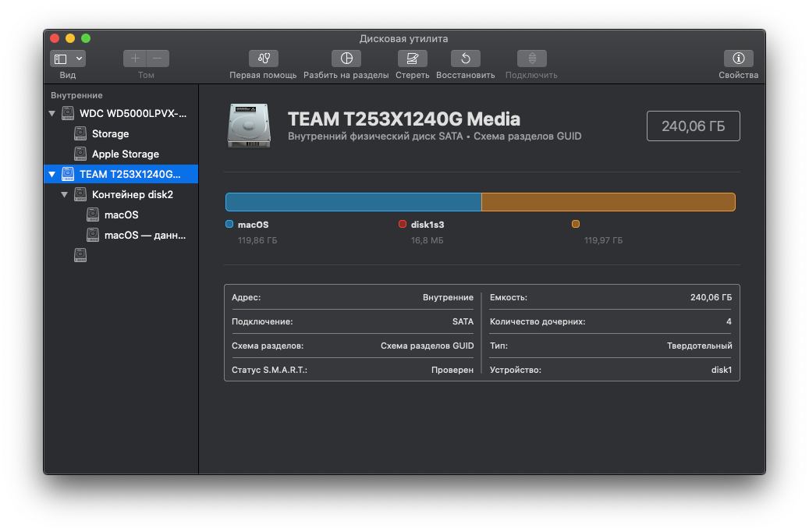The image size is (809, 532).
Task: Select TEAM T253X1240G disk in sidebar
Action: [121, 174]
